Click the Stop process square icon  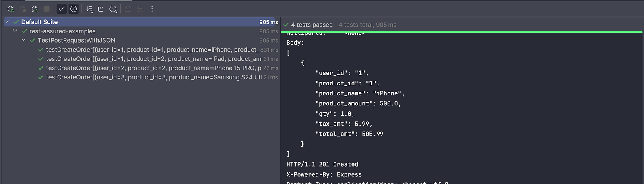(x=47, y=9)
